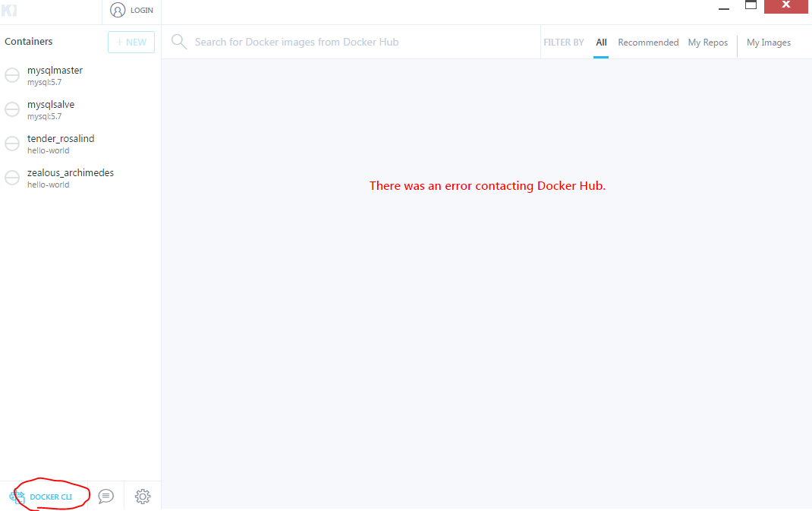The height and width of the screenshot is (511, 812).
Task: Click the user avatar login icon
Action: 118,10
